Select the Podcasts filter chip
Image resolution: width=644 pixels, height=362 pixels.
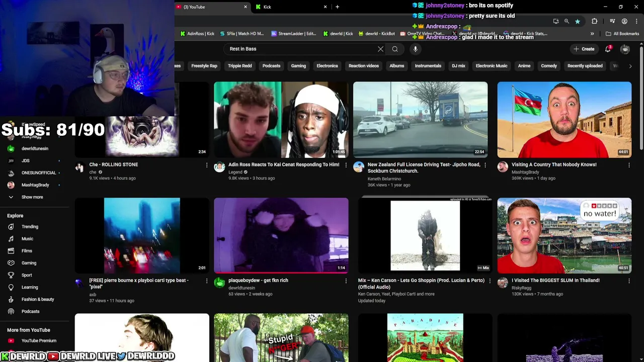point(271,66)
